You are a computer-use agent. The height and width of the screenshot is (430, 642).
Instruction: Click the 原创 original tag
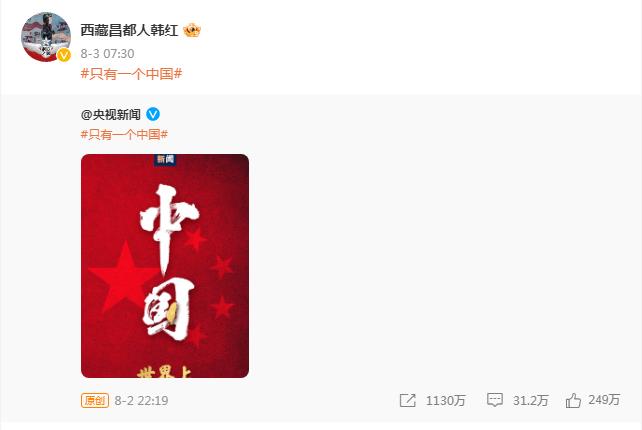tap(95, 401)
